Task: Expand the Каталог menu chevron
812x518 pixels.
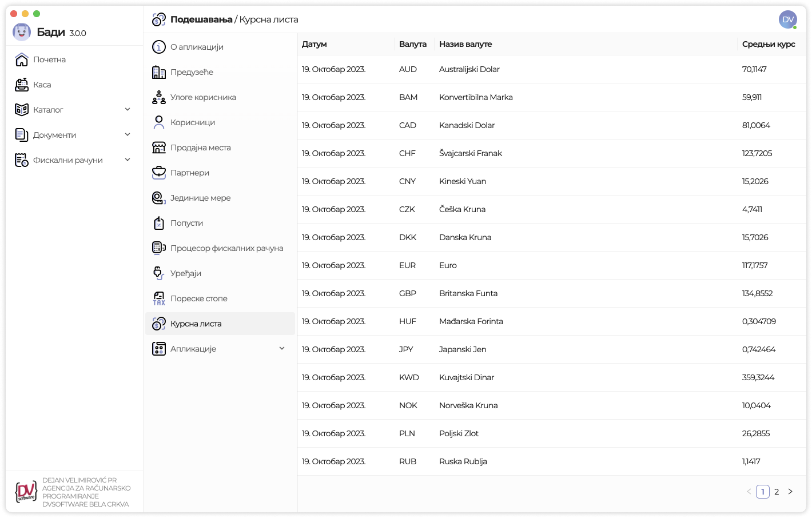Action: pos(128,109)
